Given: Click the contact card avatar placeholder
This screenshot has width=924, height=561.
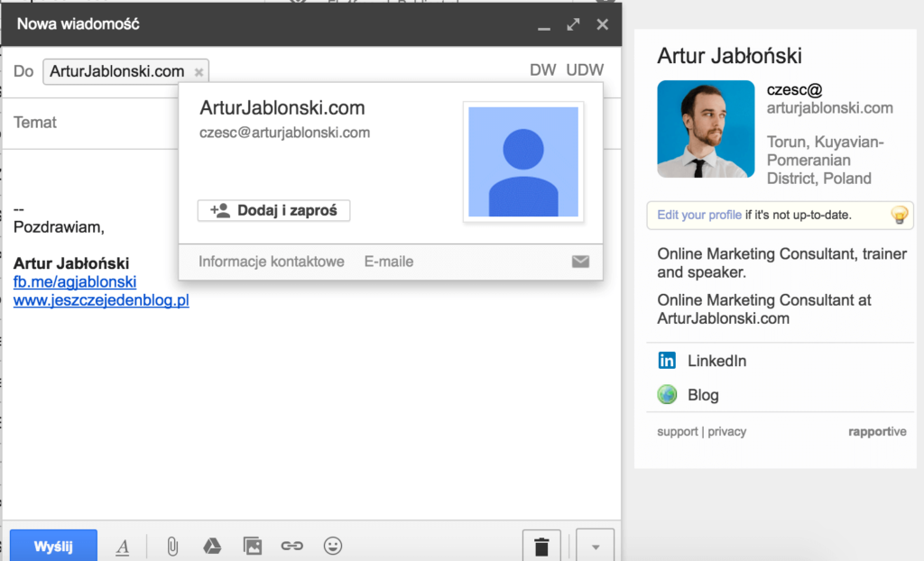Looking at the screenshot, I should pyautogui.click(x=523, y=161).
